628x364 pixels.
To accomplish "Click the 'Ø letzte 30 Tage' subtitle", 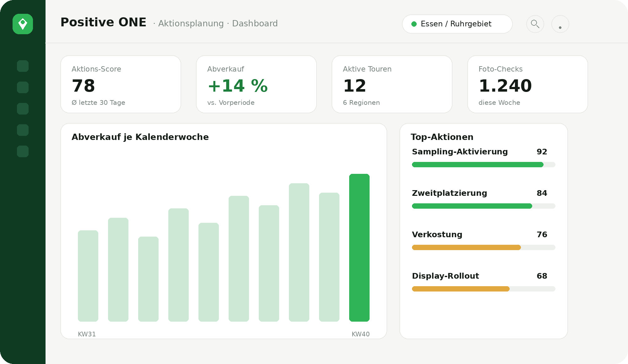I will [x=98, y=103].
